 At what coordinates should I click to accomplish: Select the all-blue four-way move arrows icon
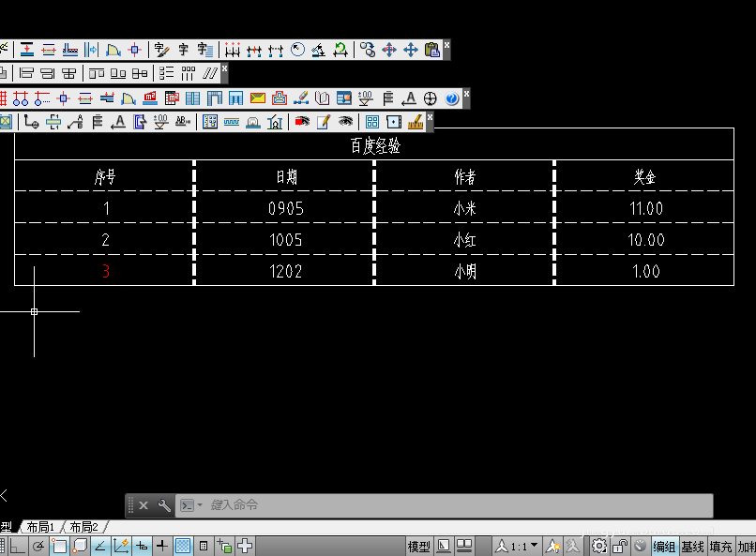click(x=411, y=50)
